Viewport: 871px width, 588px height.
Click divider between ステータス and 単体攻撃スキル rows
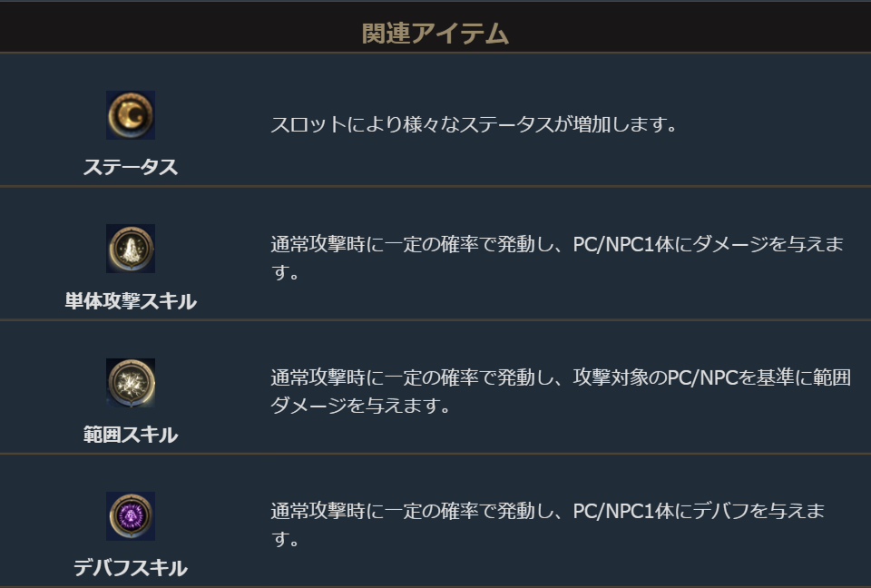pos(435,186)
